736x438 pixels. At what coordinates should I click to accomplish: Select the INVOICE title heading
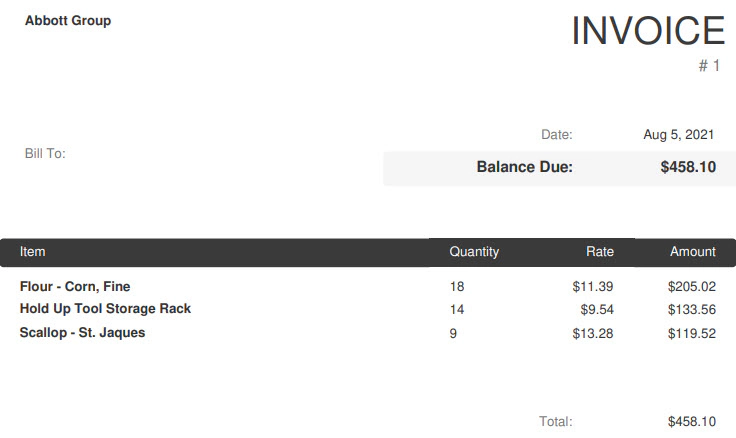pyautogui.click(x=648, y=31)
